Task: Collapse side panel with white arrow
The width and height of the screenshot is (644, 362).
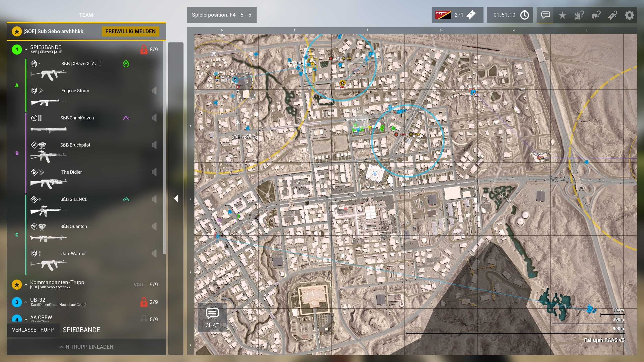Action: (176, 199)
